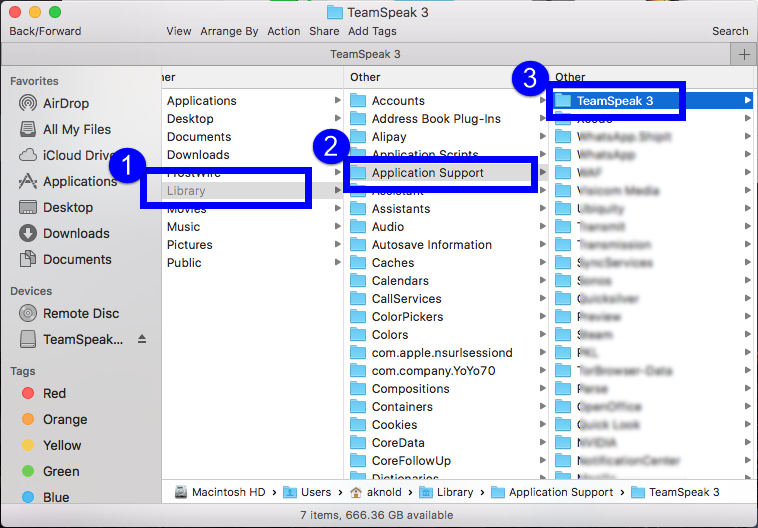Select the TeamSpeak 3 folder row
This screenshot has width=758, height=528.
[652, 101]
